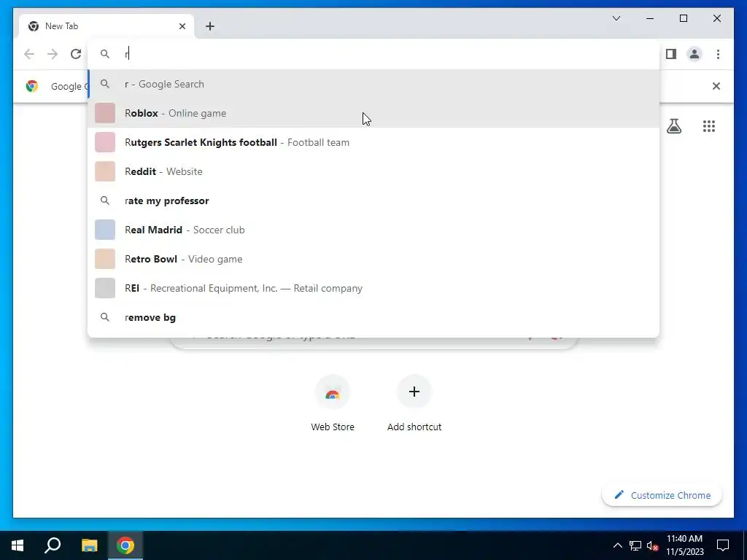
Task: Toggle the side panel icon
Action: tap(671, 54)
